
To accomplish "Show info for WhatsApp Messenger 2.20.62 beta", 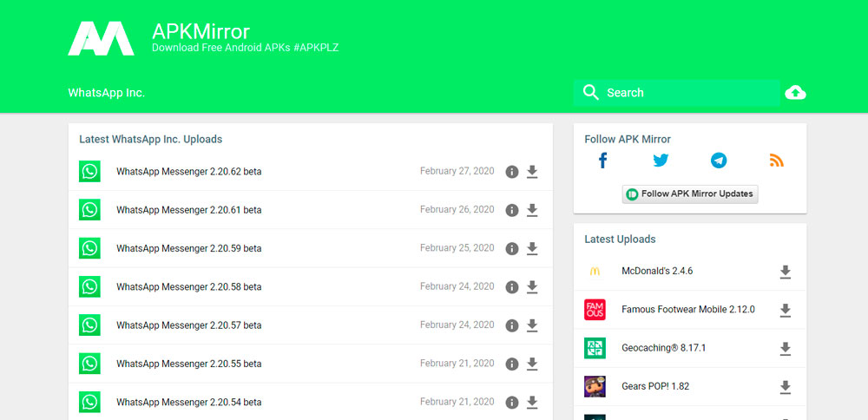I will [x=512, y=172].
